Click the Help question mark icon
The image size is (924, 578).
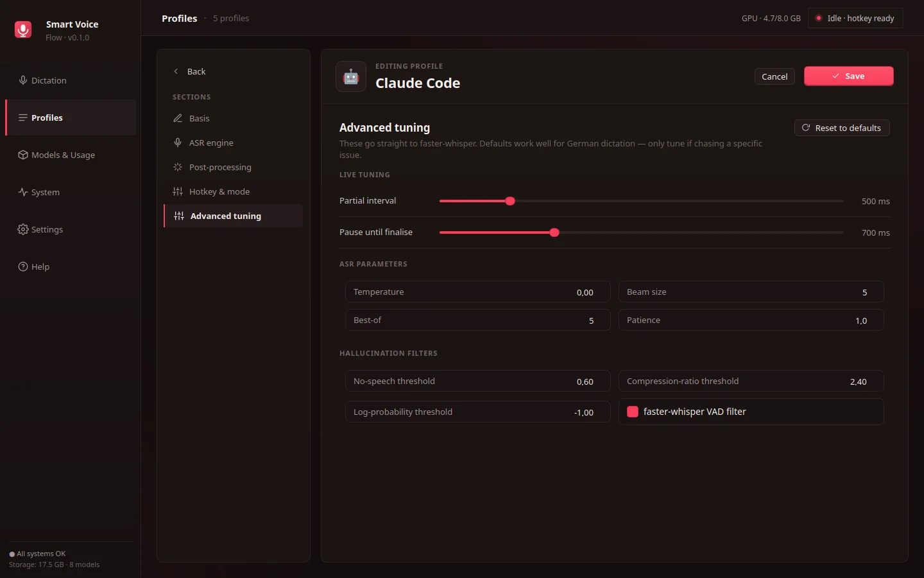[23, 267]
